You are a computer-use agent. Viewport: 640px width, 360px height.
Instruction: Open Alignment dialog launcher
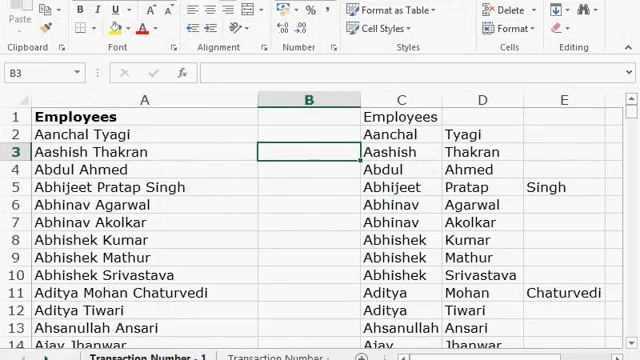point(264,48)
